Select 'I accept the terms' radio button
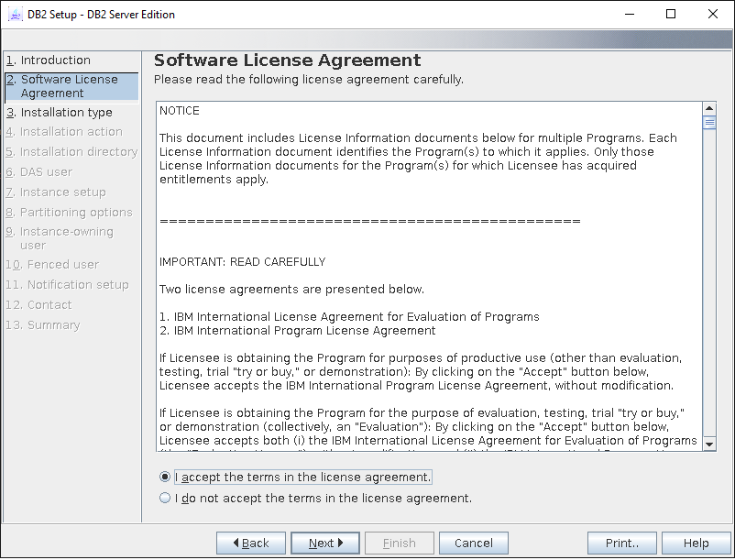 point(165,478)
